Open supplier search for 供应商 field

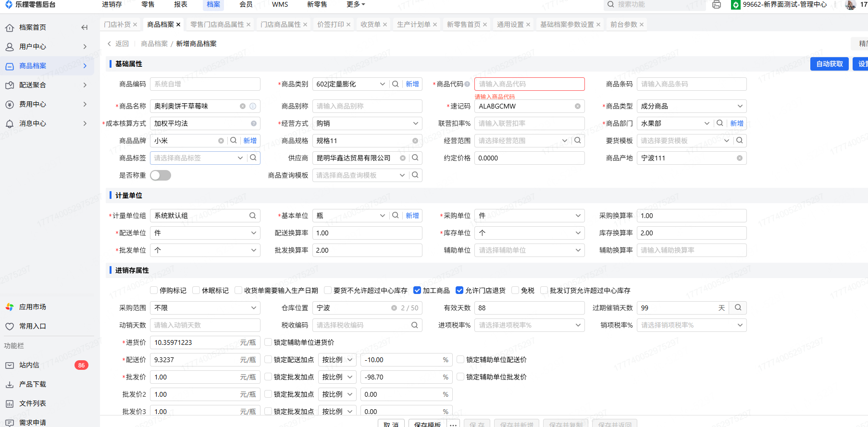coord(415,158)
